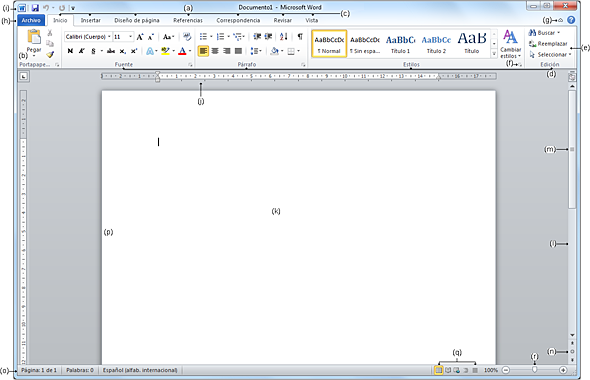Select the Format Painter brush icon

(x=50, y=55)
